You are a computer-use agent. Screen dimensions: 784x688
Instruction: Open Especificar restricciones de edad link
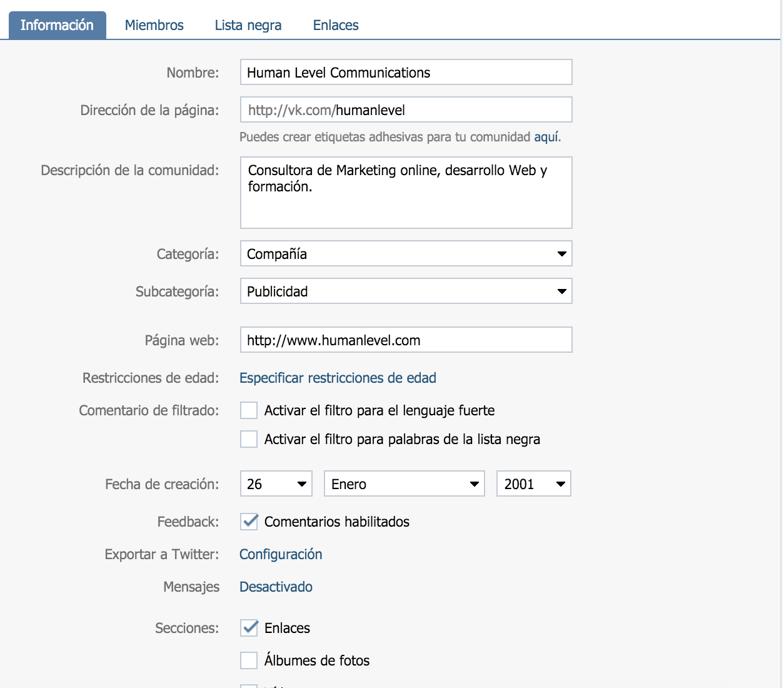point(338,378)
